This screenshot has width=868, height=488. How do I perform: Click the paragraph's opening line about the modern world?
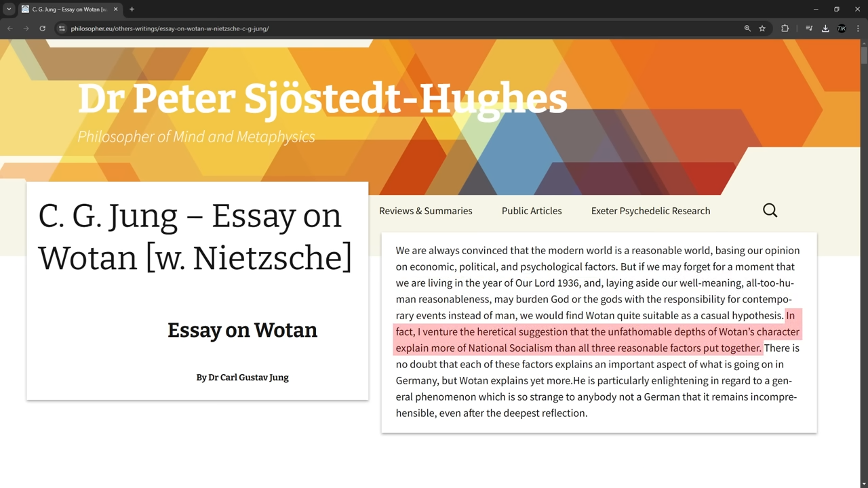click(x=597, y=250)
